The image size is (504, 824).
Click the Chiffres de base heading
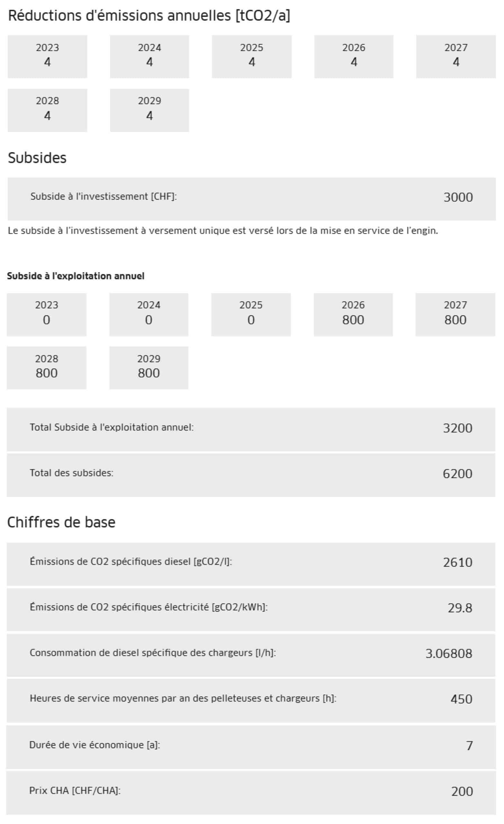pyautogui.click(x=61, y=522)
